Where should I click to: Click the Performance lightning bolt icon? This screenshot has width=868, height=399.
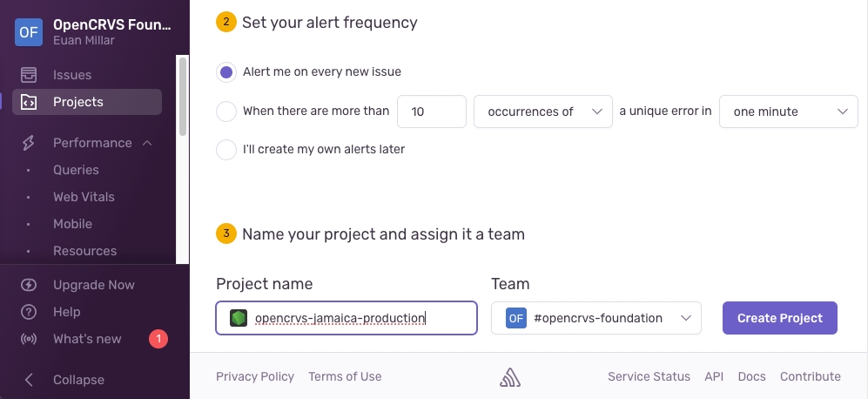(x=29, y=143)
